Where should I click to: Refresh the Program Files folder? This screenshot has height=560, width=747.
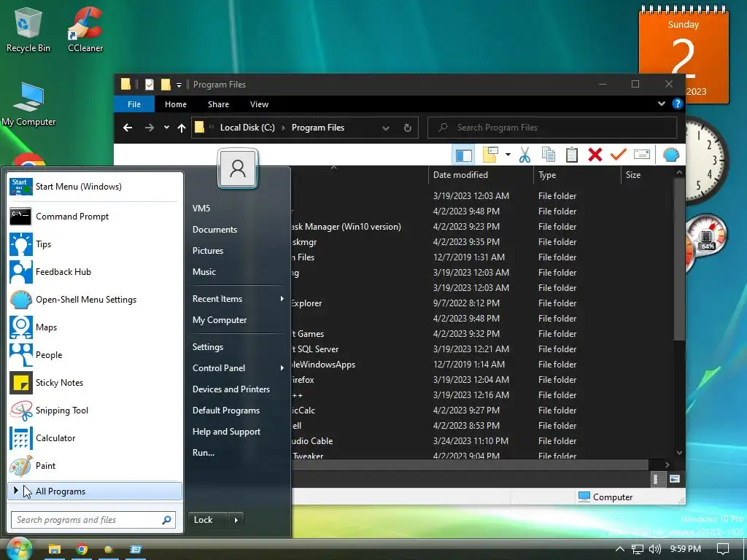click(407, 128)
